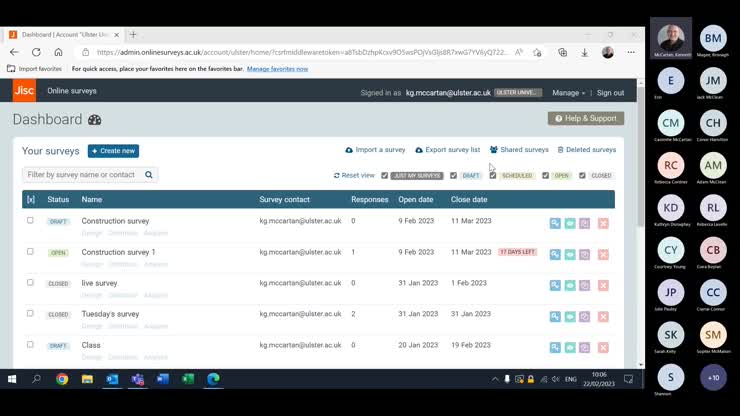The height and width of the screenshot is (416, 740).
Task: Click the purple schedule icon for Tuesday's survey
Action: coord(585,316)
